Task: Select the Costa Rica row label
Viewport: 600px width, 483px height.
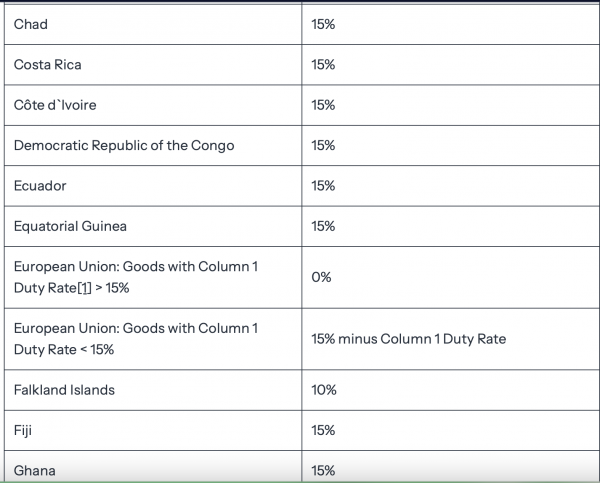Action: click(48, 65)
